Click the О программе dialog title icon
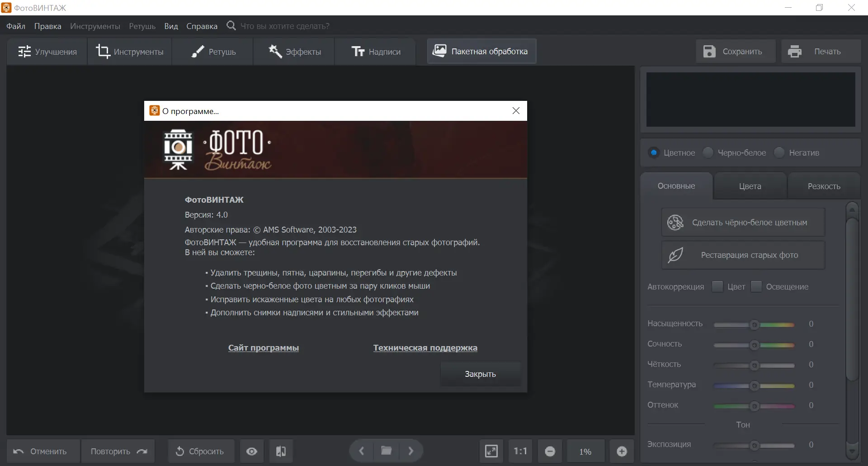This screenshot has width=868, height=466. tap(155, 110)
